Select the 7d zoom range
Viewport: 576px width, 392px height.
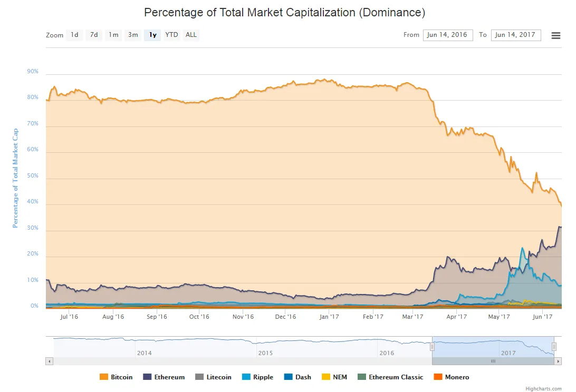tap(94, 35)
